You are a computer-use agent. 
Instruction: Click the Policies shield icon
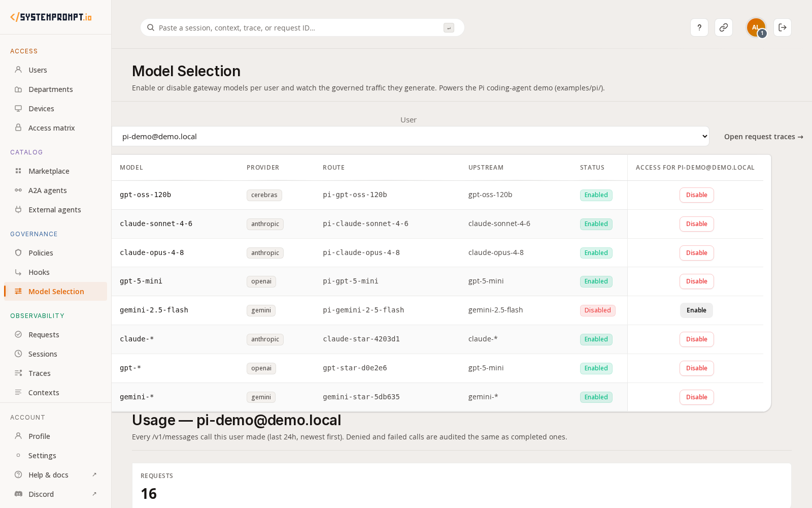pyautogui.click(x=18, y=252)
